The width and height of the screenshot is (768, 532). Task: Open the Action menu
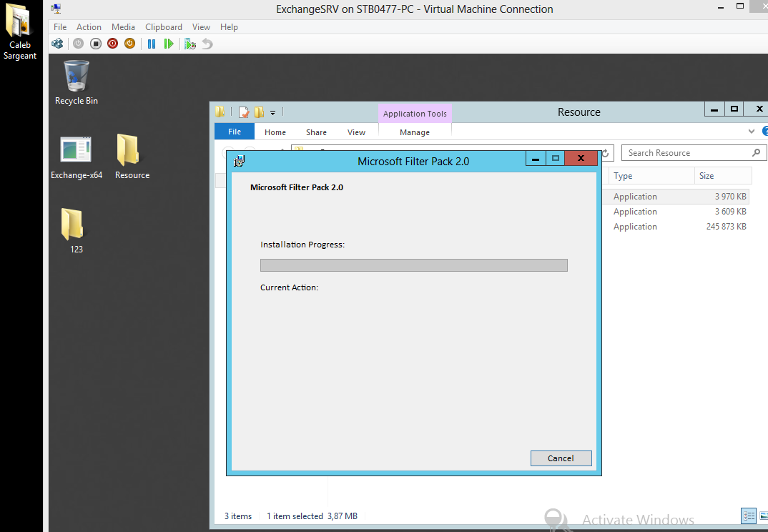point(89,27)
